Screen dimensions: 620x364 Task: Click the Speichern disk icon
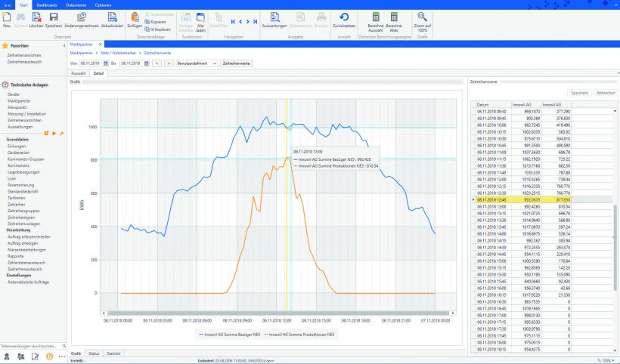pos(54,17)
